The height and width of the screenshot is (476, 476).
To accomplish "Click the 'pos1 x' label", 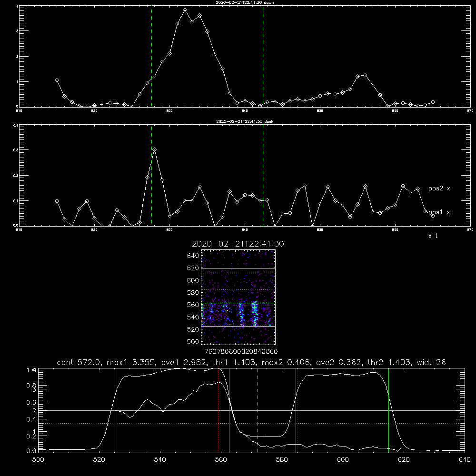I will (439, 212).
